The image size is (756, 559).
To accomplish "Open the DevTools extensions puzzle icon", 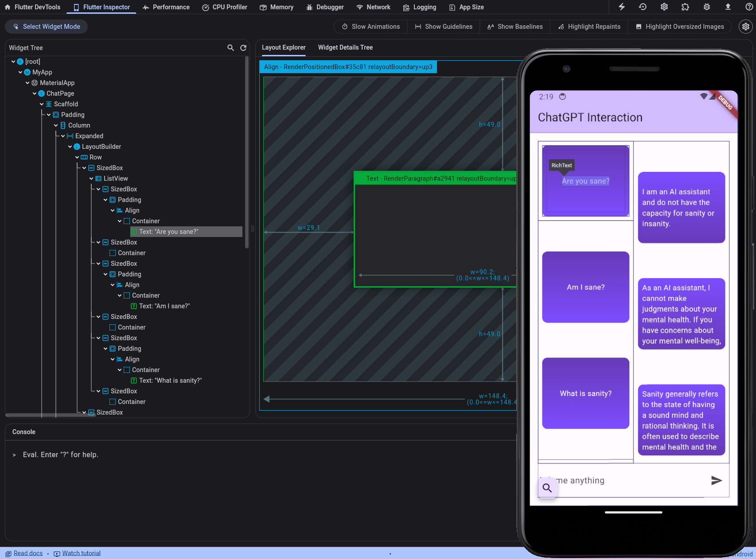I will [x=685, y=7].
